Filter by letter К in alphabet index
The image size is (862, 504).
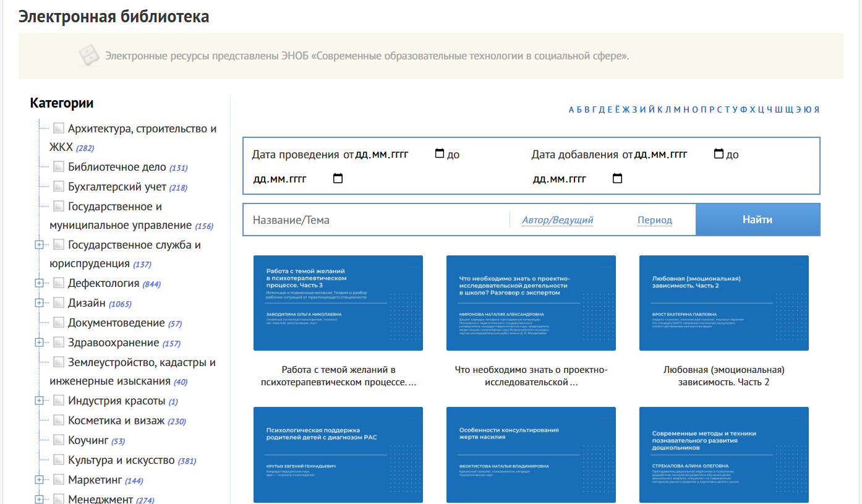click(660, 109)
